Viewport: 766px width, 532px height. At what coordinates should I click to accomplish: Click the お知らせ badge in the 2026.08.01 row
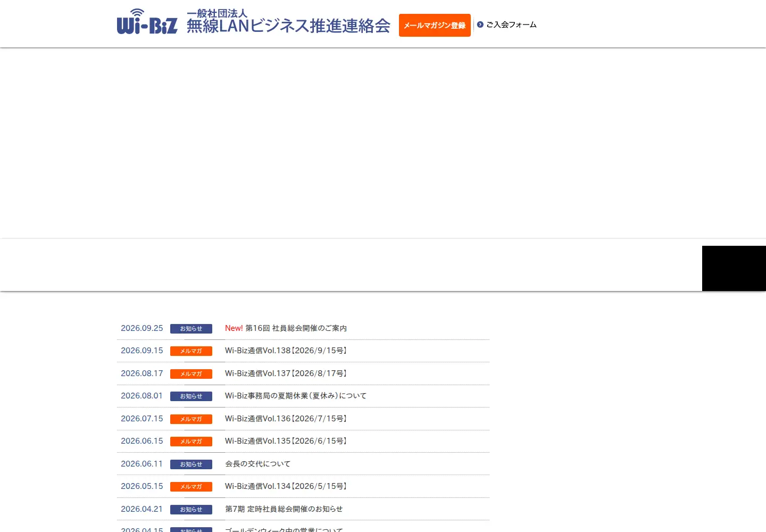click(x=191, y=396)
